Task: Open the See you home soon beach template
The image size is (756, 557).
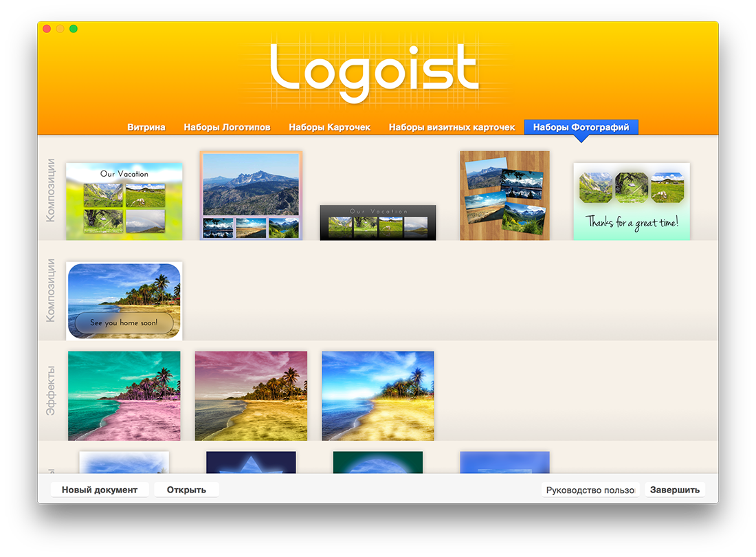Action: [124, 301]
